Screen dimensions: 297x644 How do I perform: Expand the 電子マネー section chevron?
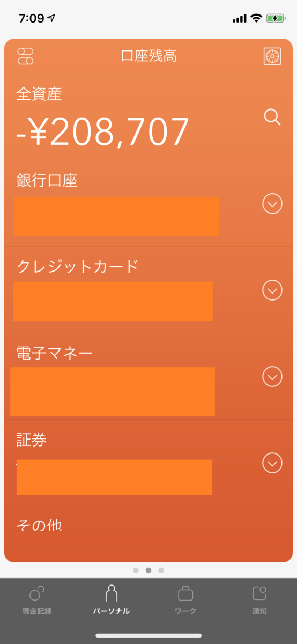[x=272, y=376]
